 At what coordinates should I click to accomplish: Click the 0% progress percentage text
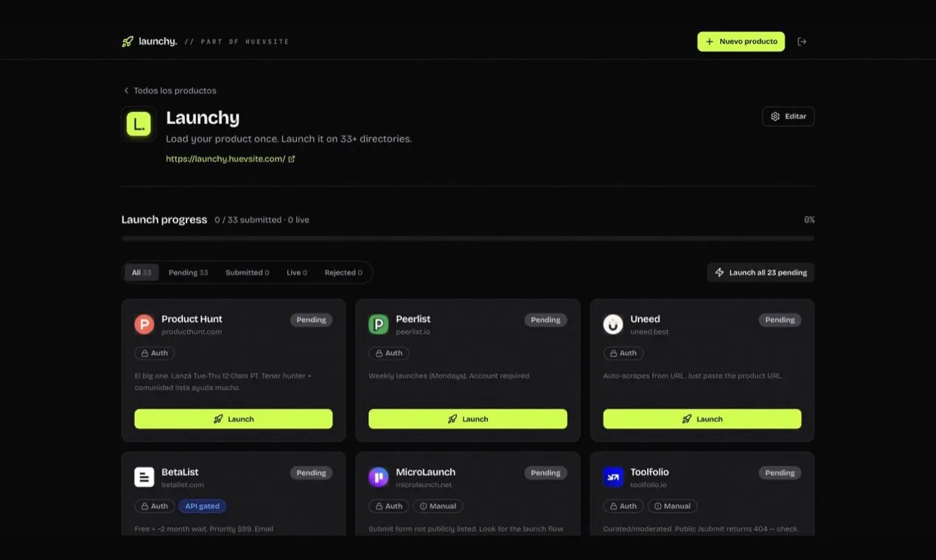point(809,220)
